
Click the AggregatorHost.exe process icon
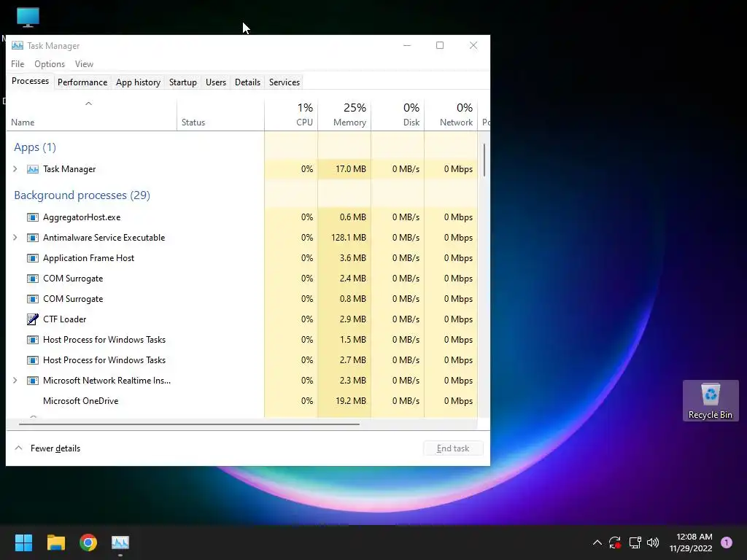click(x=32, y=217)
